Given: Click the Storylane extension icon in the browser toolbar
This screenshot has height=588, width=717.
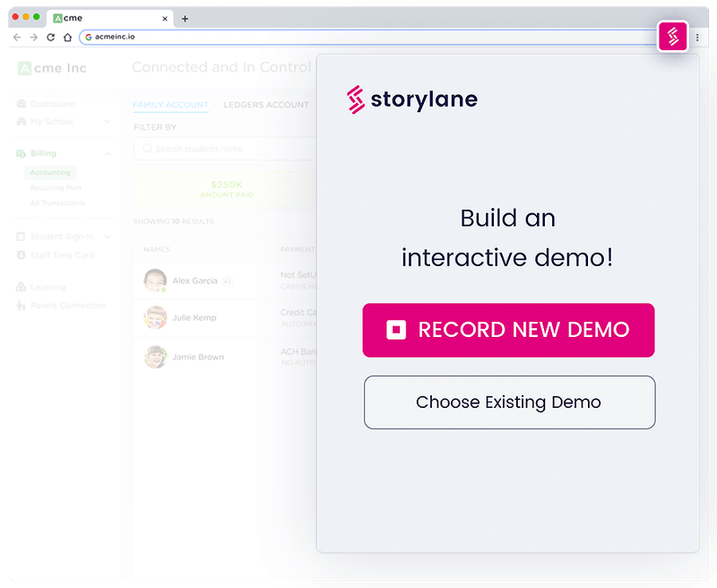Looking at the screenshot, I should coord(672,37).
